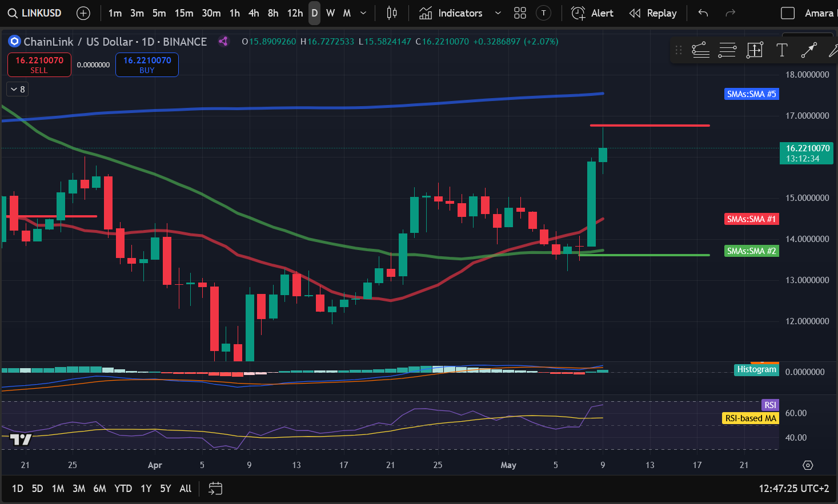Set date range to YTD
The image size is (838, 504).
(123, 489)
